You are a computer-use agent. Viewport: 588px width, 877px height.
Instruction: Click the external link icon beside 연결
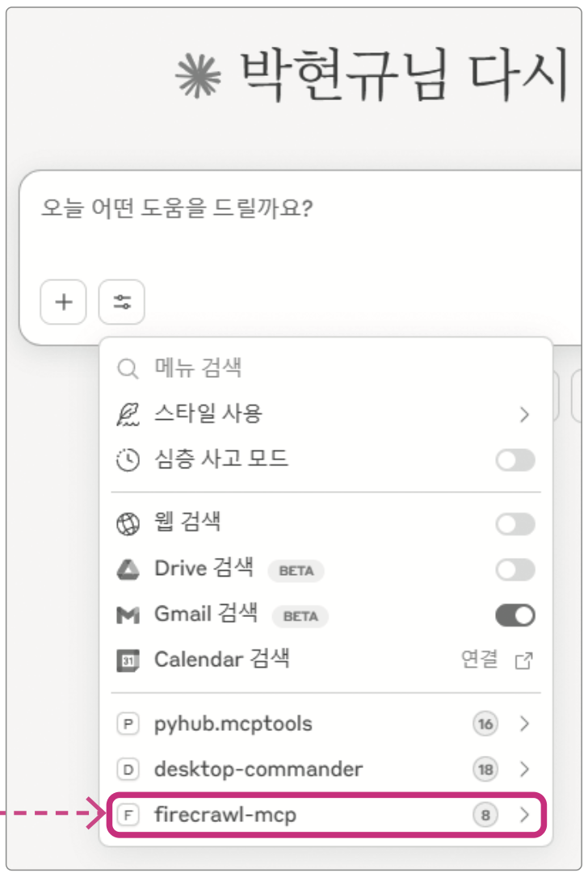(523, 661)
